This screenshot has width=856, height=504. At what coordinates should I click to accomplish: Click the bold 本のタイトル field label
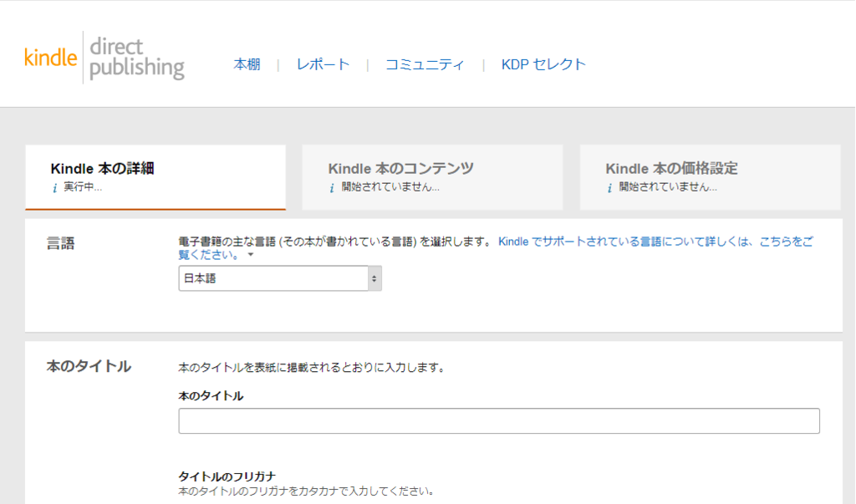(211, 396)
